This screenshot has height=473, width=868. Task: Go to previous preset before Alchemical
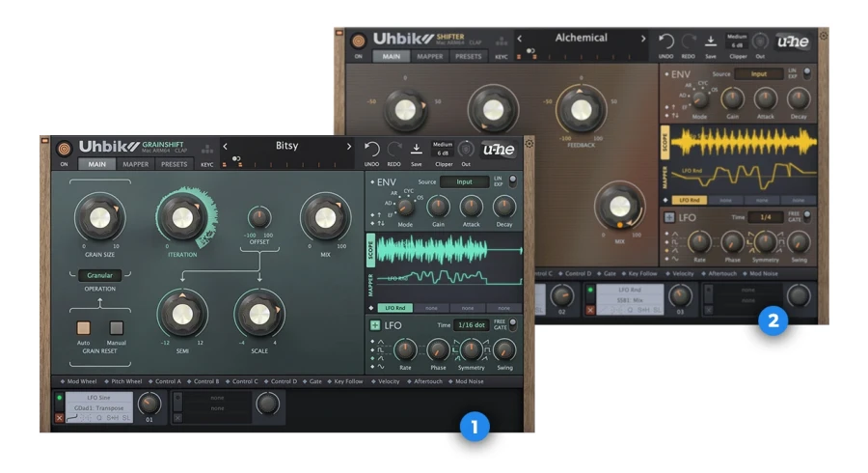tap(519, 39)
